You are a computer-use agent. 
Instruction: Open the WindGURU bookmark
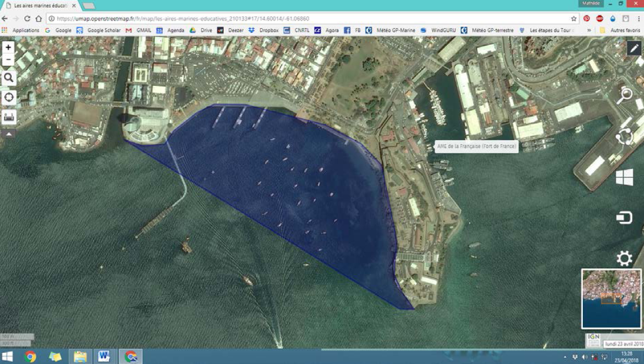(x=442, y=30)
